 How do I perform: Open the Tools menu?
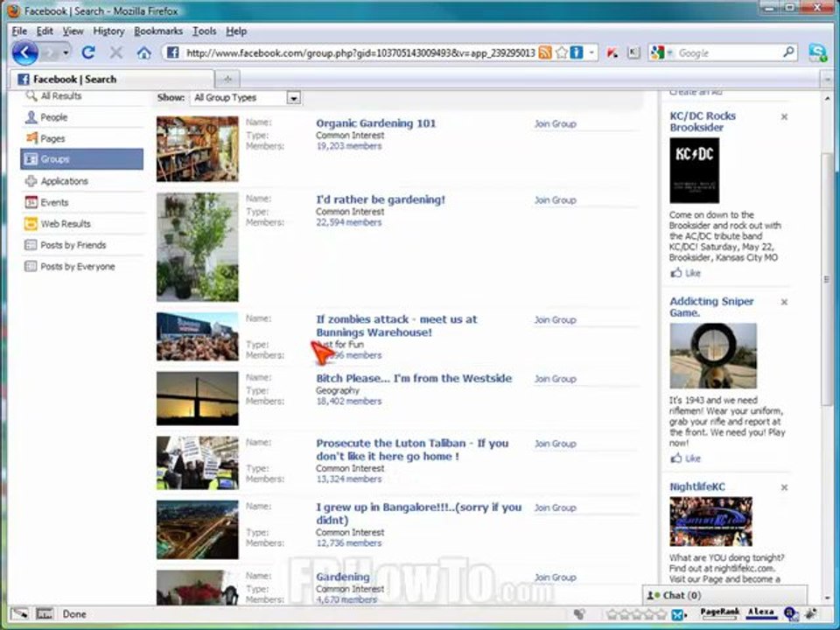[x=204, y=31]
